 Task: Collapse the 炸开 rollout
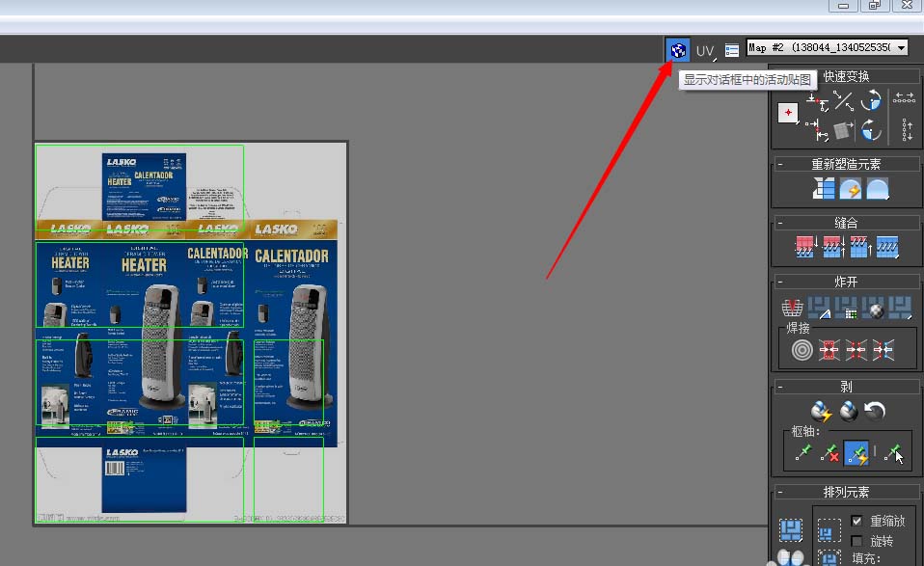[x=780, y=283]
